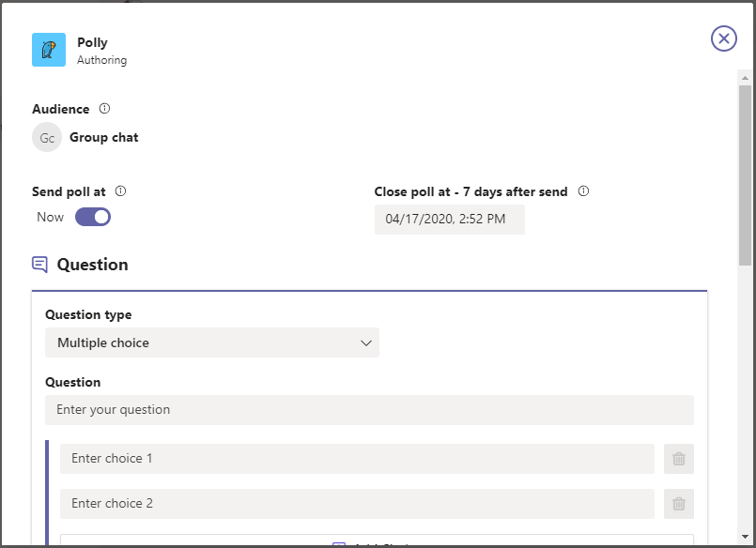This screenshot has height=548, width=756.
Task: Remove choice 2 using trash icon
Action: point(678,504)
